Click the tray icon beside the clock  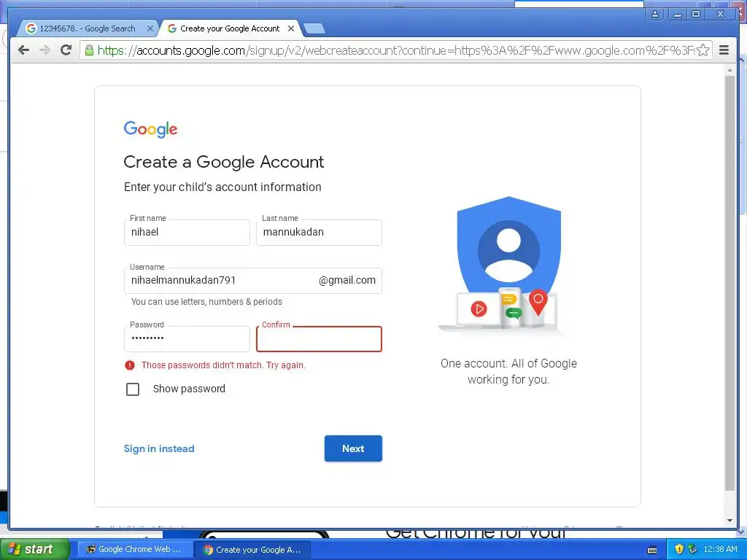[693, 549]
